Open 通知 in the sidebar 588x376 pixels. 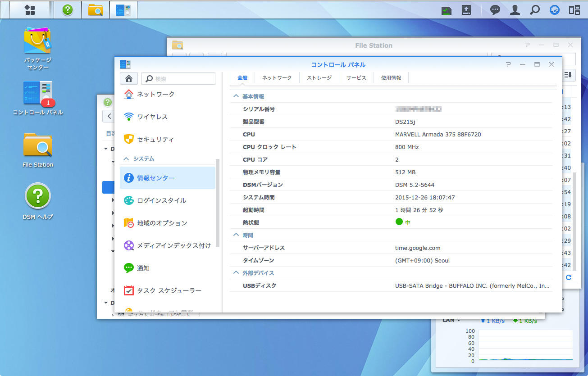(167, 268)
